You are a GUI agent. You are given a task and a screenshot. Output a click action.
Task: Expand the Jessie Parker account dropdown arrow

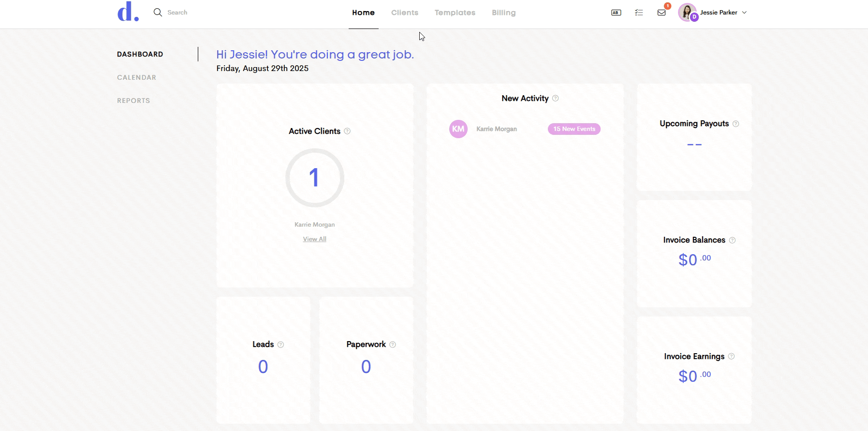744,13
